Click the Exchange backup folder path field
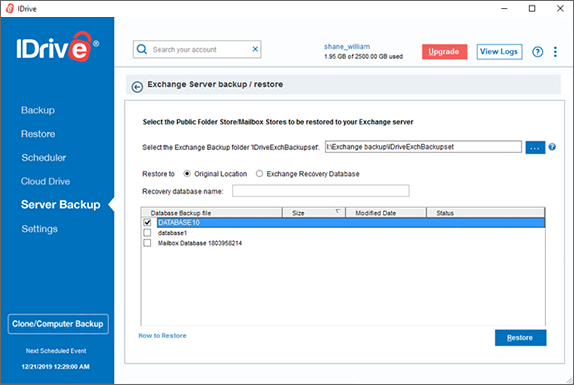 click(423, 147)
